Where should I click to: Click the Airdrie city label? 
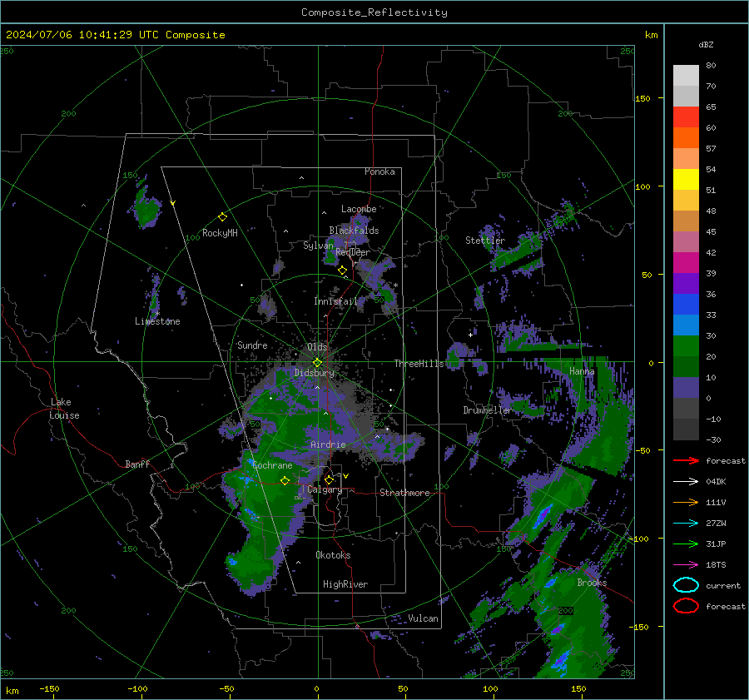coord(328,444)
